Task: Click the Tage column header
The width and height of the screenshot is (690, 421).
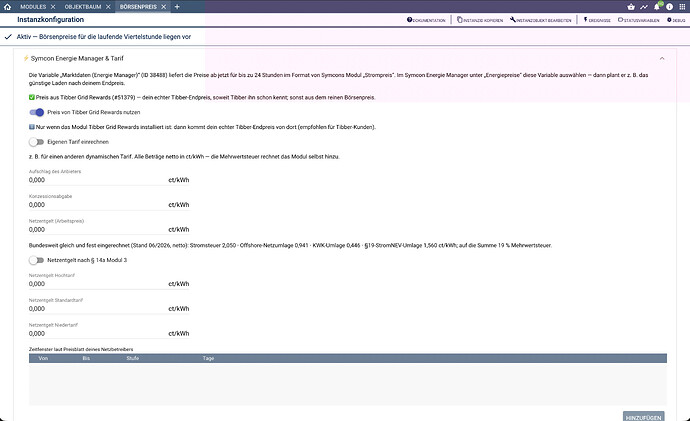Action: click(209, 359)
